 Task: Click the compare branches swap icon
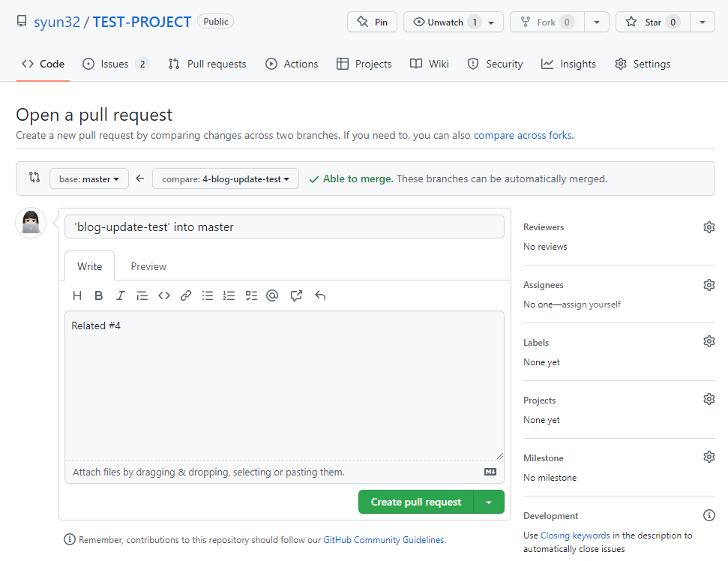(34, 177)
